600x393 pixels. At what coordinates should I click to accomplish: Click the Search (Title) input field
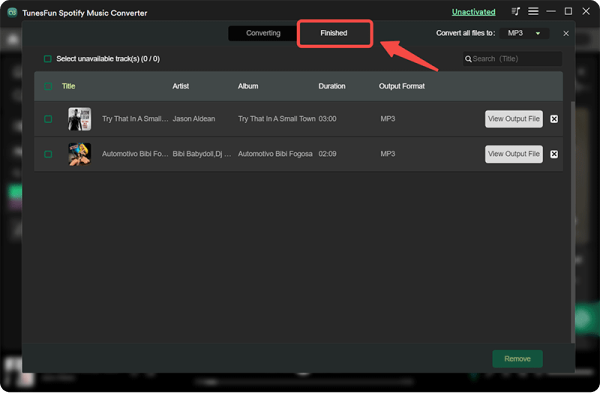click(512, 59)
